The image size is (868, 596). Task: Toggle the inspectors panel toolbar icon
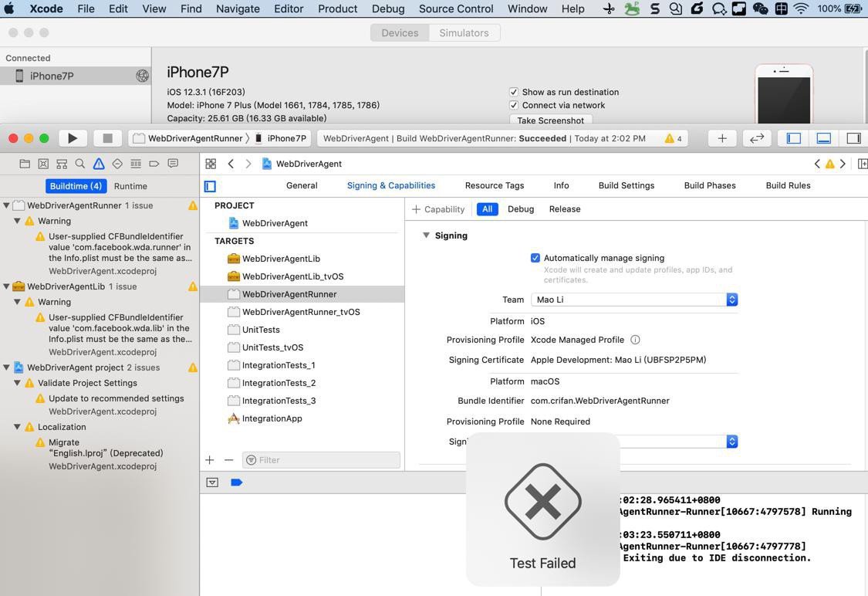tap(853, 138)
